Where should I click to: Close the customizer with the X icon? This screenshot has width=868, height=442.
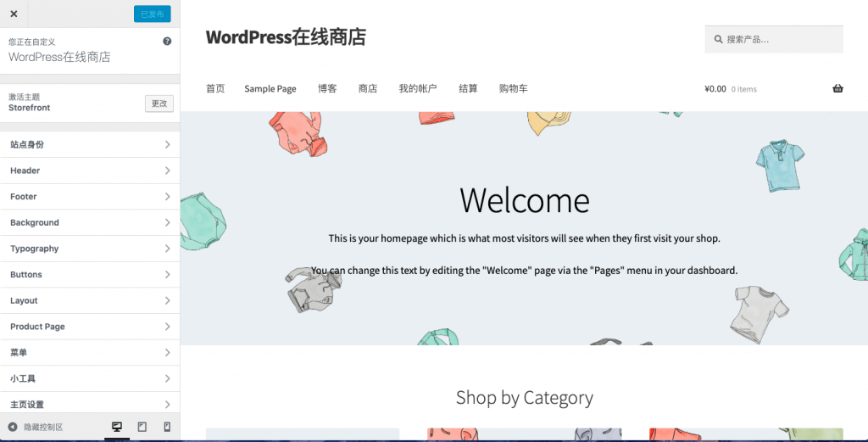tap(14, 14)
